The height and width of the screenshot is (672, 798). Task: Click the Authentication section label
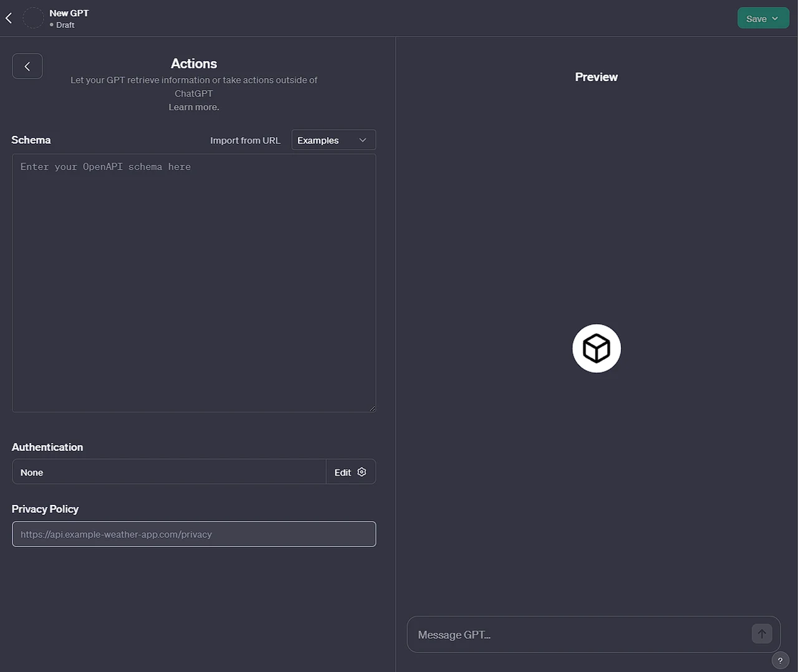pos(47,447)
